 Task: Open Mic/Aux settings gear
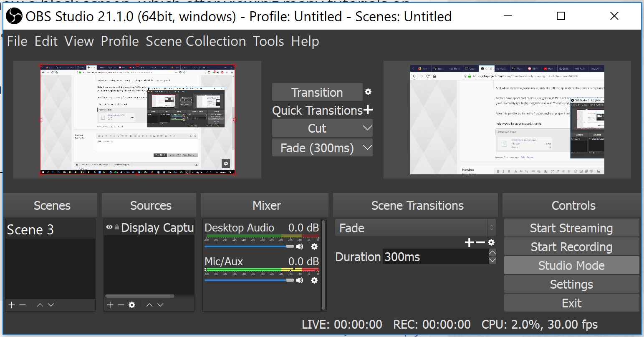[x=314, y=280]
